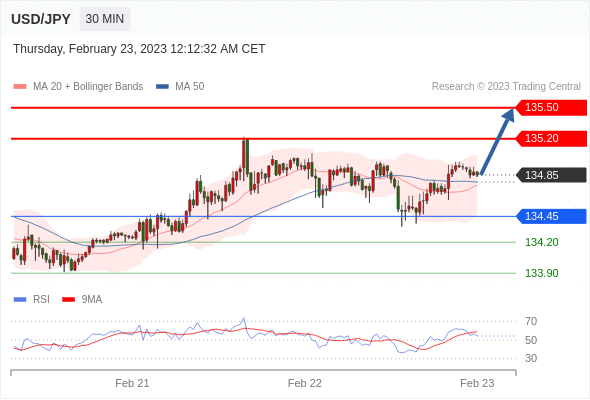Screen dimensions: 590x400
Task: Click the pink MA 20 legend swatch
Action: coord(20,87)
